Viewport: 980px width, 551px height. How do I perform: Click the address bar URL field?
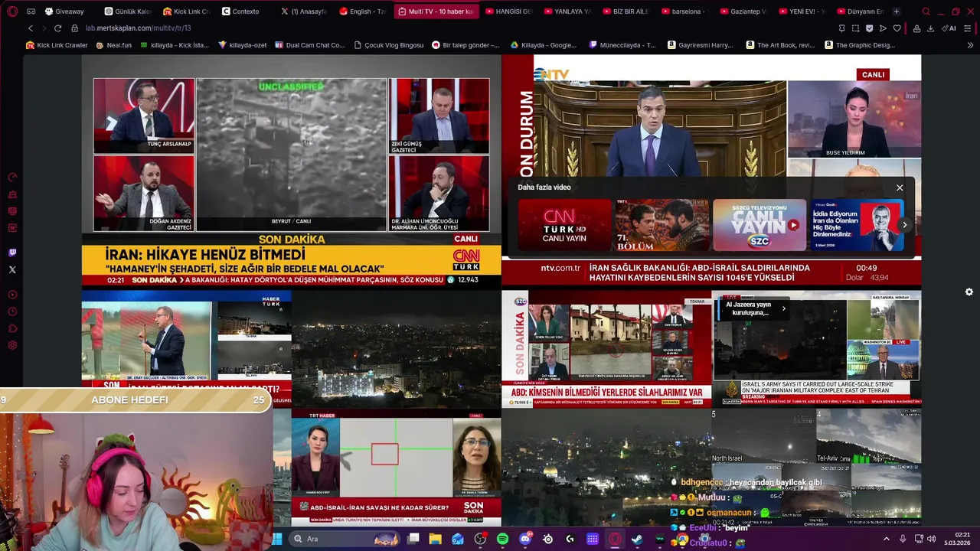coord(452,28)
